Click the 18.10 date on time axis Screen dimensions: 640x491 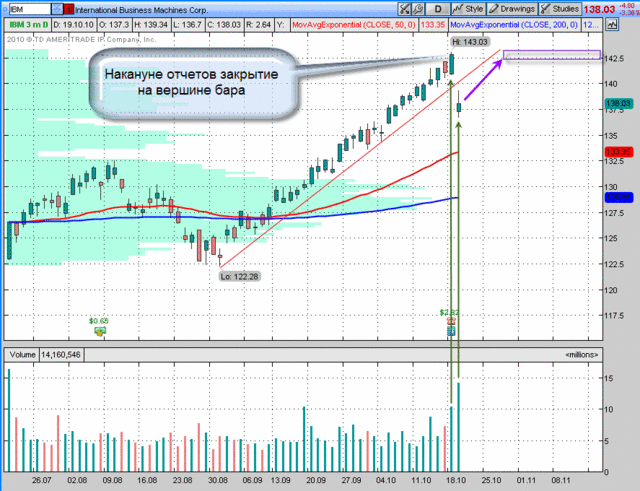456,480
